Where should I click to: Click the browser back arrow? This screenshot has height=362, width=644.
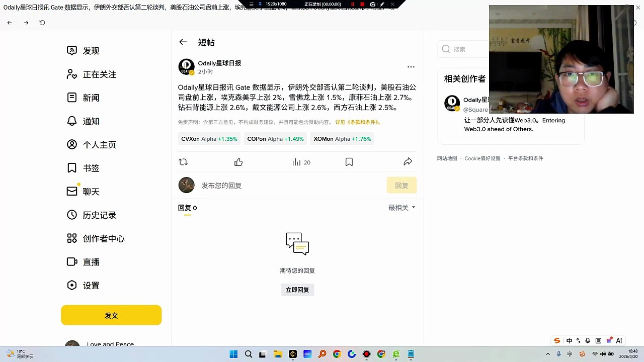pyautogui.click(x=10, y=23)
